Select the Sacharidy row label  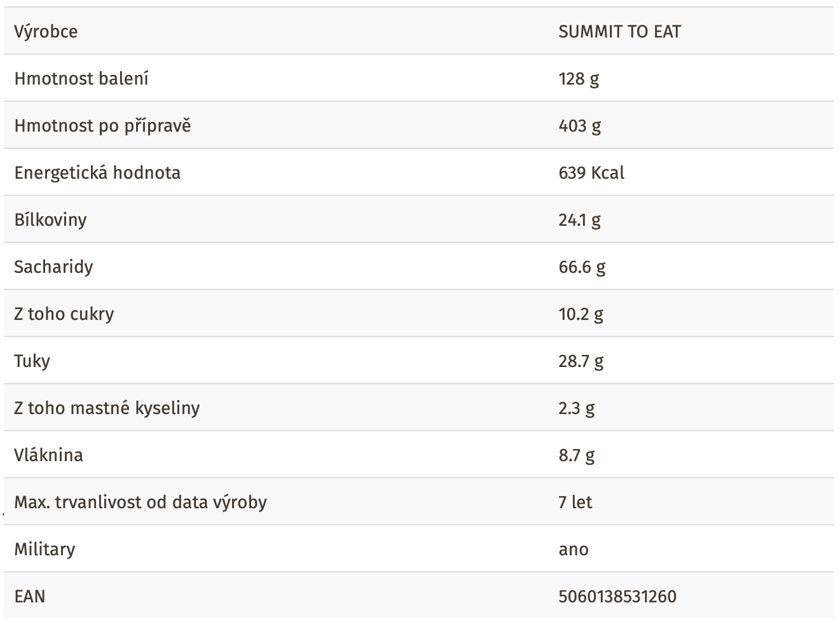coord(53,267)
